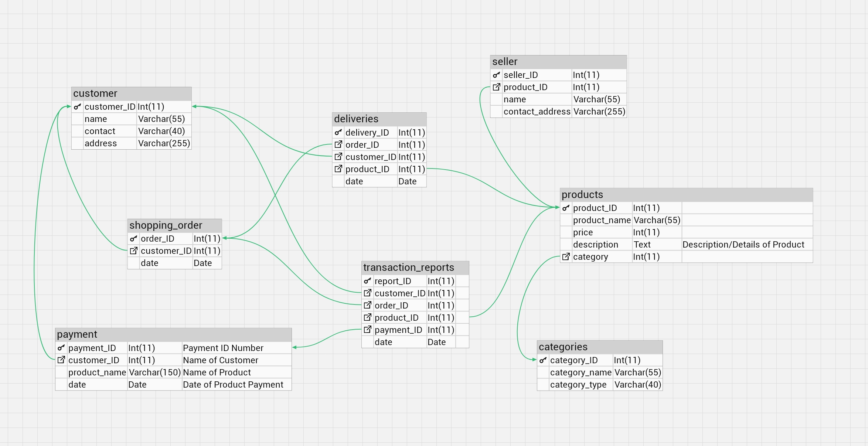Click the 'Text' data type in products
The height and width of the screenshot is (446, 868).
point(642,245)
